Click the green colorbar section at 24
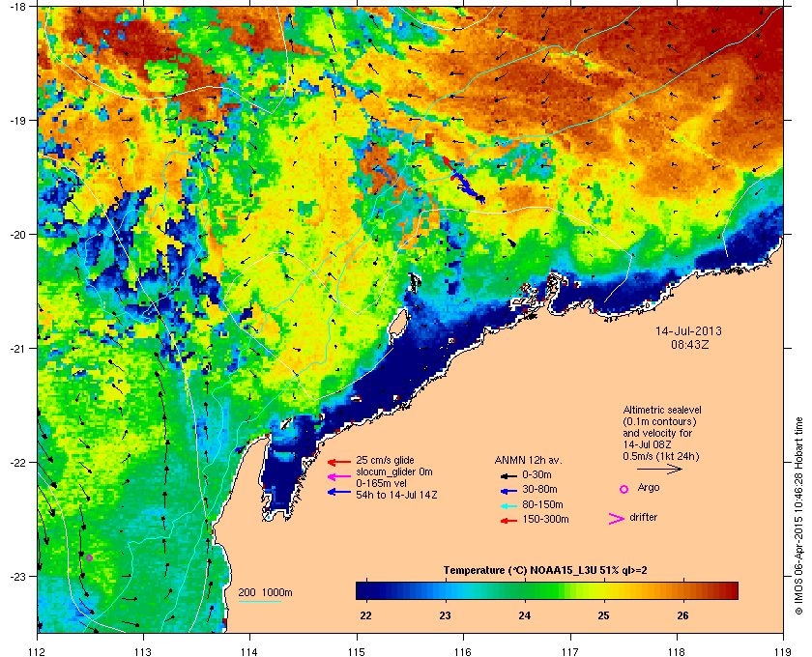 tap(525, 590)
